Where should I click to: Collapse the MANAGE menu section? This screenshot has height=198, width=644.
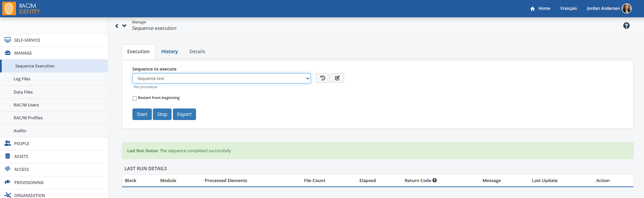(54, 53)
